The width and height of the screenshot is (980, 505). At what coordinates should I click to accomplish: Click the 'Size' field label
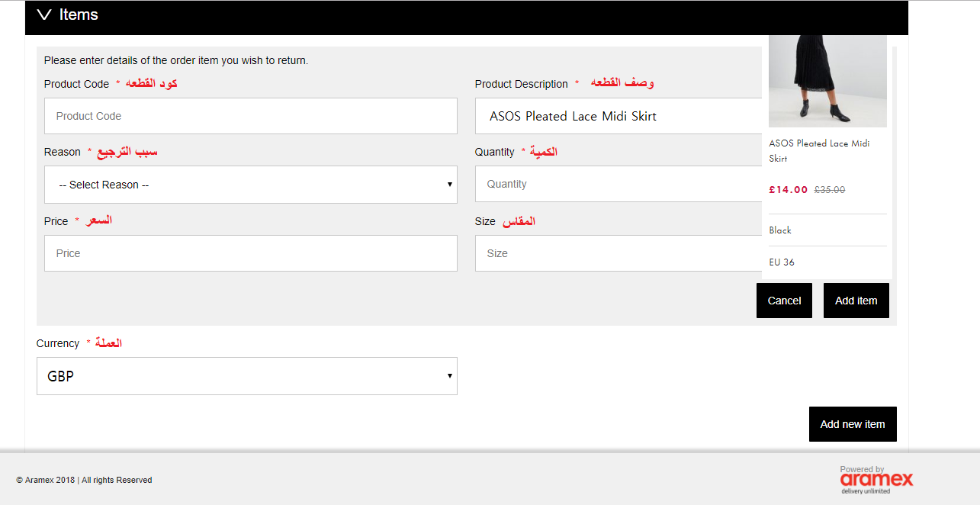pyautogui.click(x=485, y=221)
